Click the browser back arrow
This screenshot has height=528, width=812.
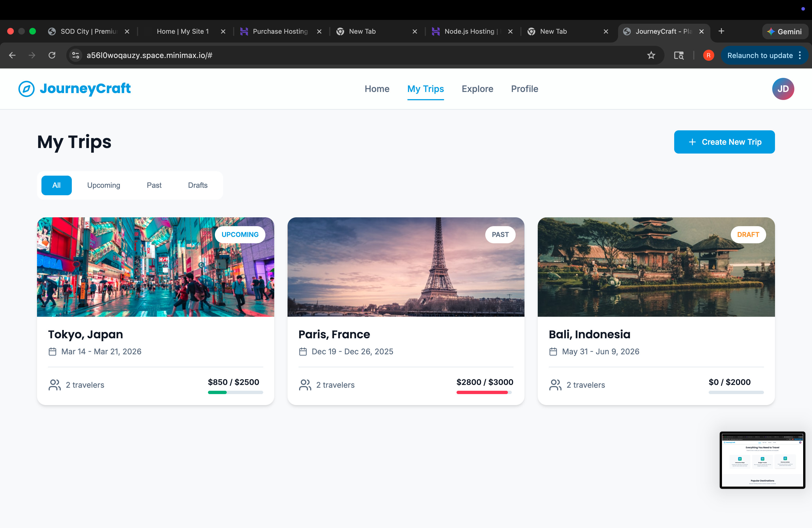12,55
